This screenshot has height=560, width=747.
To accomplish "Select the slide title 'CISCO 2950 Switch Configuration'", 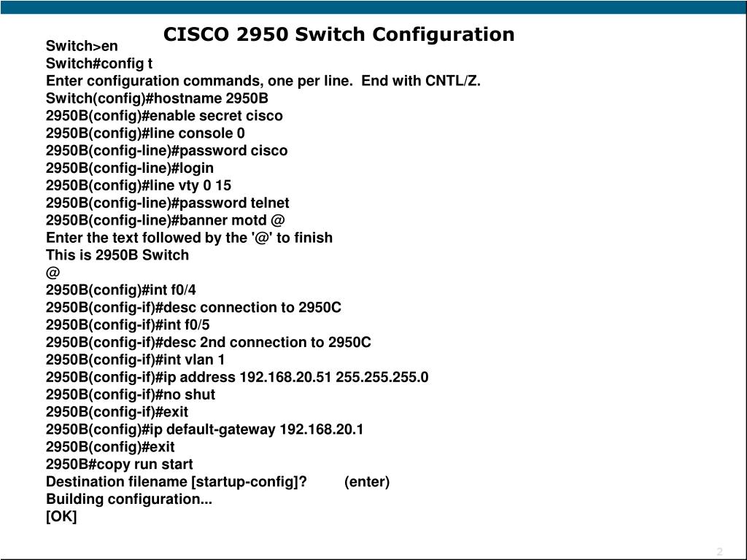I will point(338,34).
